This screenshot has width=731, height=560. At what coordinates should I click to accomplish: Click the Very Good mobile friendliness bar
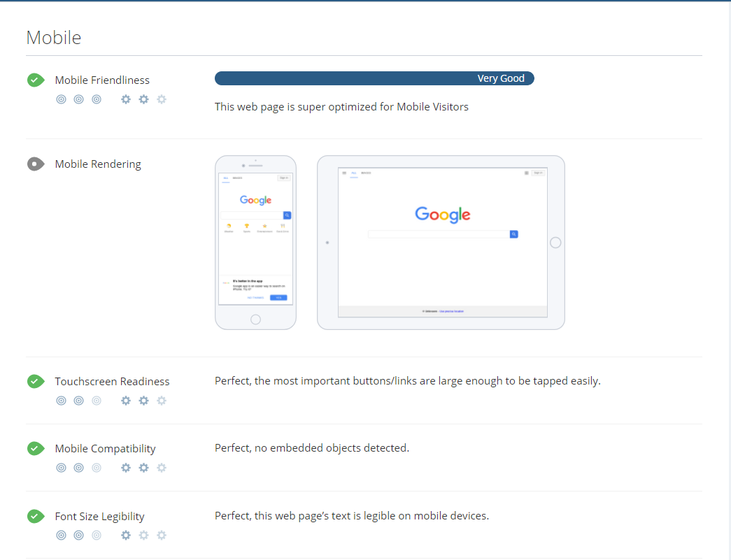pos(374,78)
